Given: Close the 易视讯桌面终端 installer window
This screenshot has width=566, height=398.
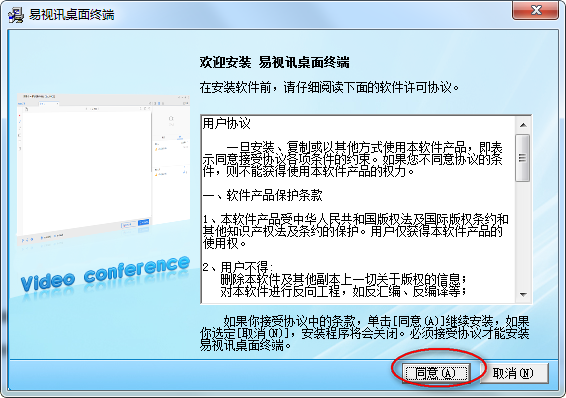Looking at the screenshot, I should coord(536,10).
